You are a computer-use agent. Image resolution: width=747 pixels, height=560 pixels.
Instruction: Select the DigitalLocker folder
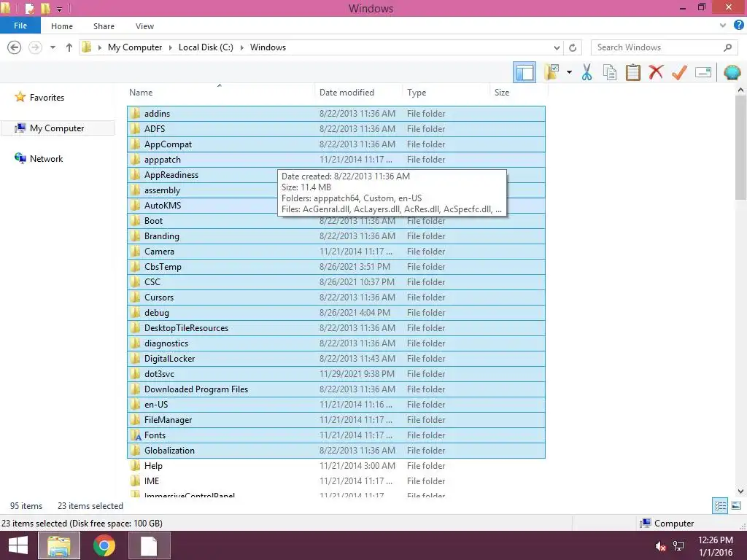pyautogui.click(x=336, y=358)
